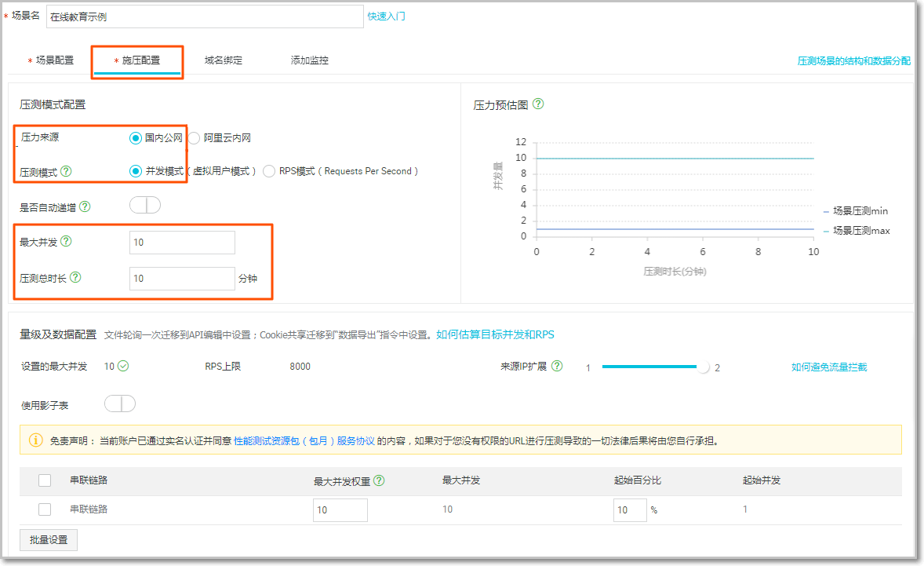This screenshot has width=924, height=566.
Task: Check the 串联链路 row checkbox
Action: click(x=45, y=509)
